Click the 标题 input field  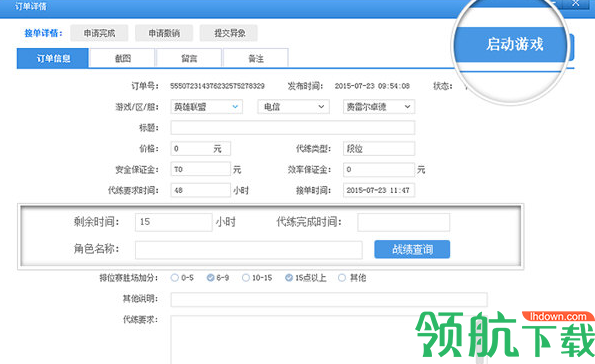(293, 128)
